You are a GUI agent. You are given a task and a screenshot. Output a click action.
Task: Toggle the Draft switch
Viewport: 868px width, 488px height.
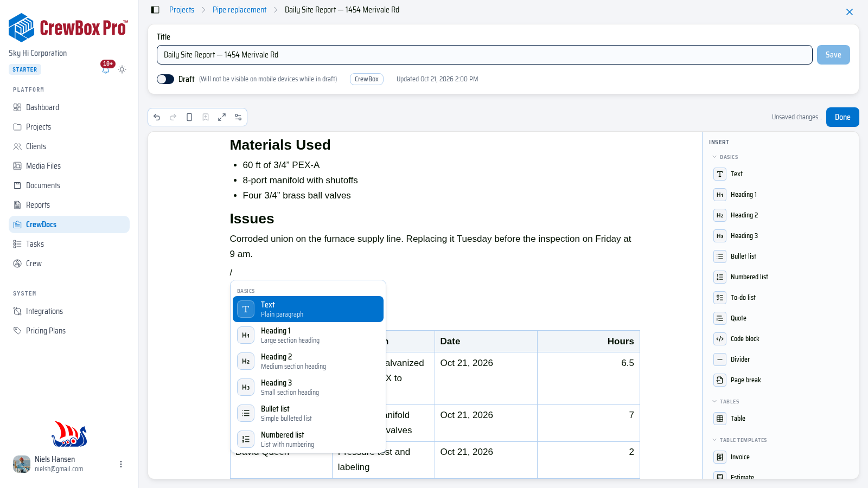click(x=165, y=79)
